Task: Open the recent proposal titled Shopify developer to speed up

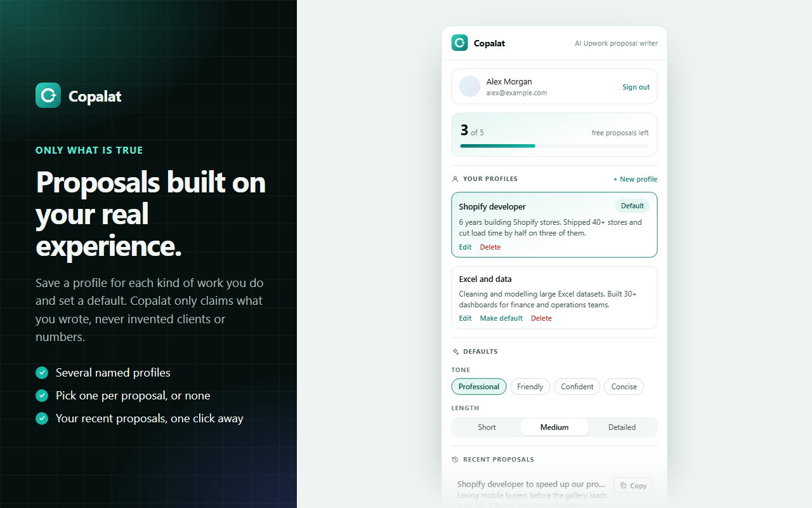Action: tap(532, 485)
